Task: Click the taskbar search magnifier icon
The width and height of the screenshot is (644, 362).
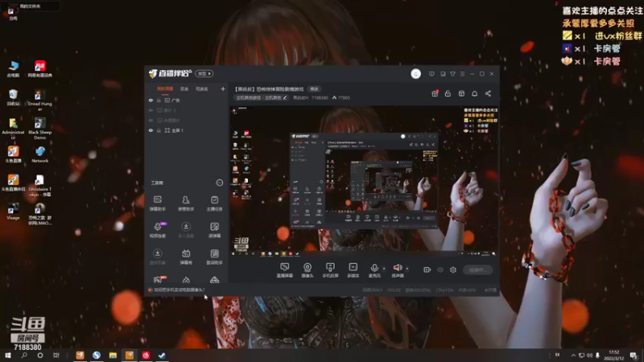Action: tap(24, 356)
